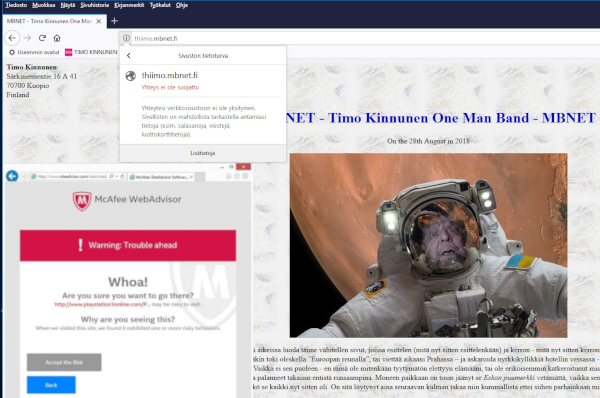Open the Kirjanmerkit menu
The height and width of the screenshot is (398, 600).
[x=129, y=5]
